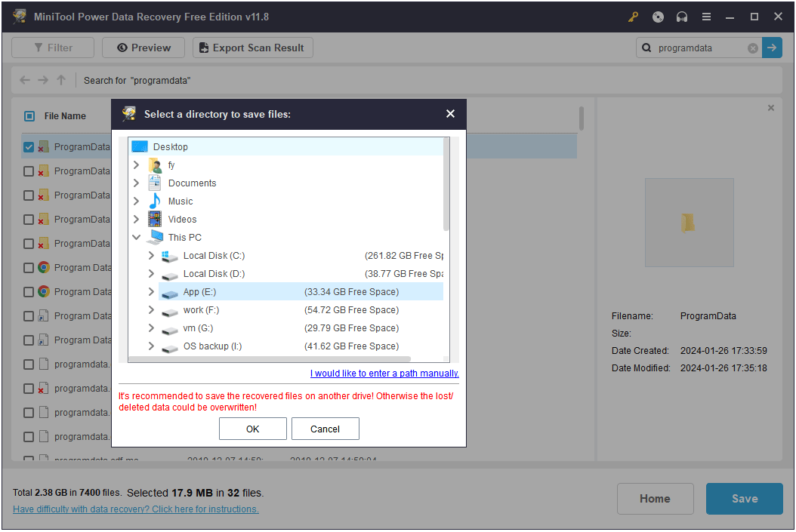
Task: Collapse the This PC node
Action: [x=136, y=238]
